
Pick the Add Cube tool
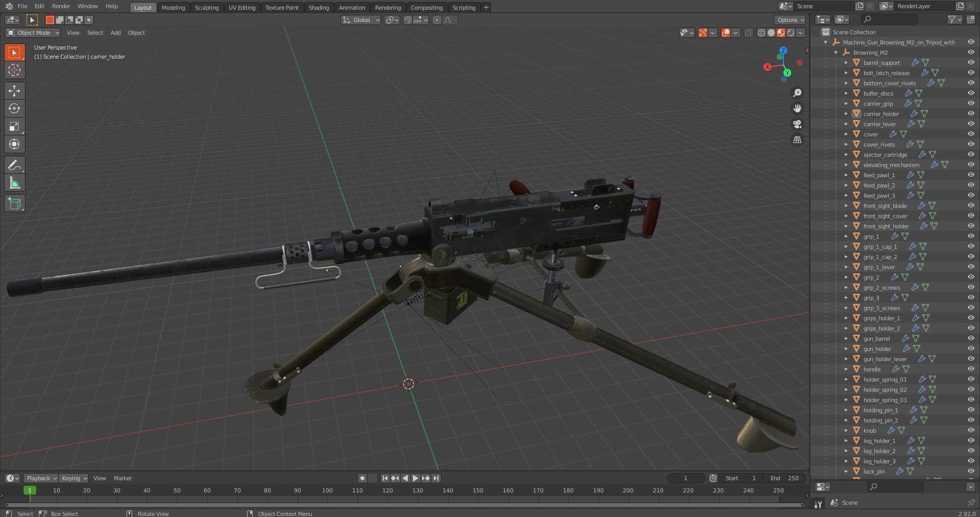pos(14,203)
